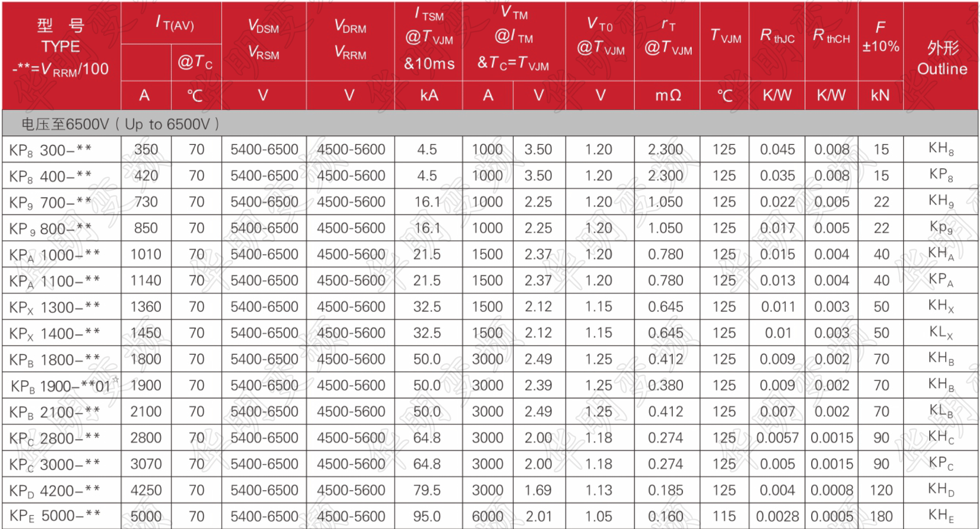Select the current value '730'

[x=146, y=202]
